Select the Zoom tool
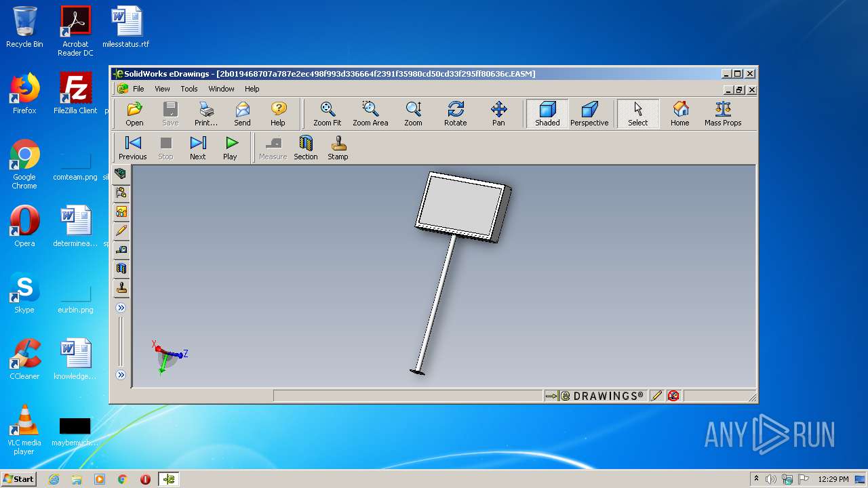Screen dimensions: 868x488 [413, 113]
